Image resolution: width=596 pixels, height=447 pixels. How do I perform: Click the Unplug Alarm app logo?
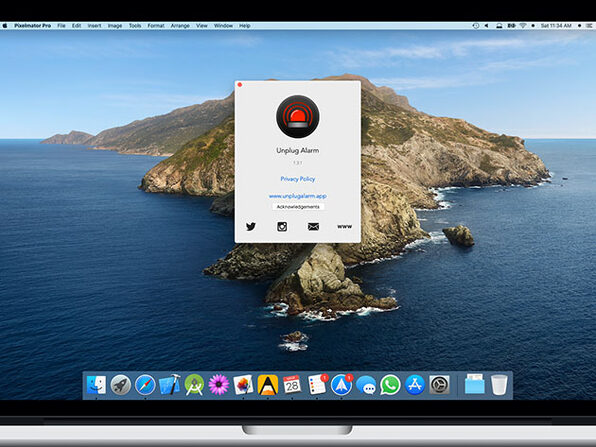tap(298, 116)
